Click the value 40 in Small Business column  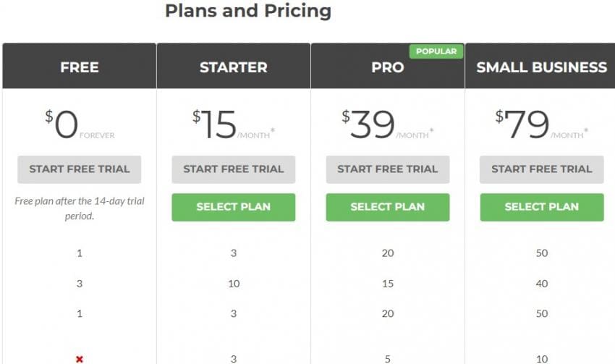click(x=541, y=284)
